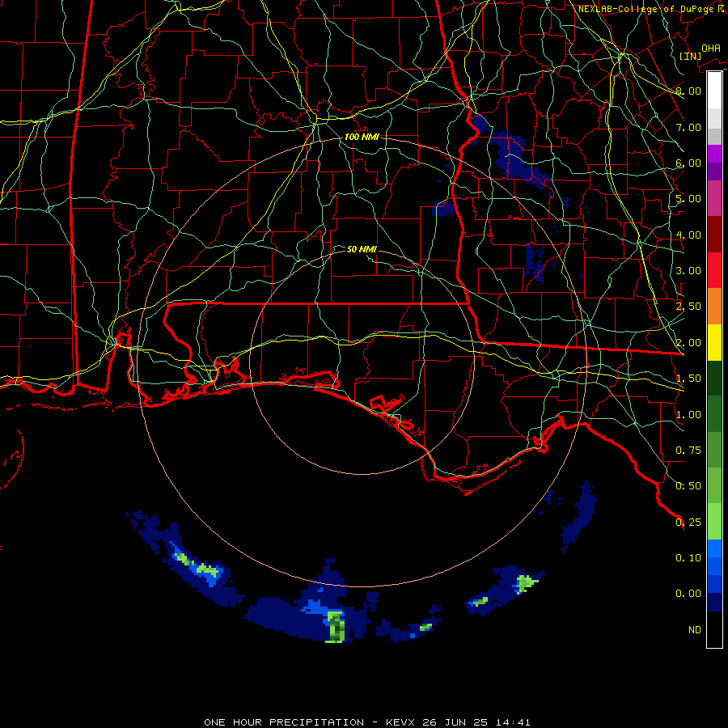The image size is (728, 728).
Task: Click the 8.00 legend value
Action: (688, 91)
